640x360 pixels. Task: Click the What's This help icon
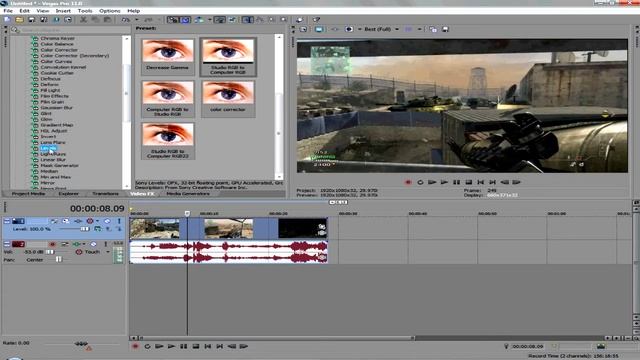(316, 20)
